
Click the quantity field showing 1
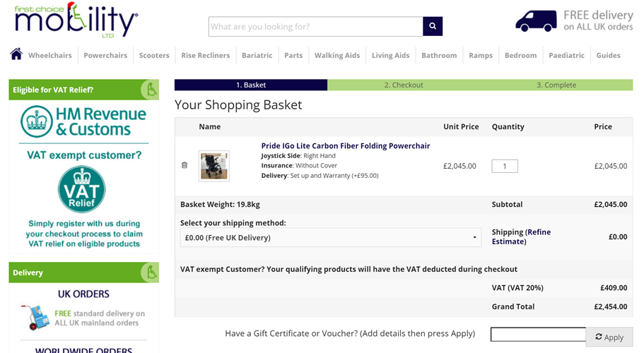505,166
